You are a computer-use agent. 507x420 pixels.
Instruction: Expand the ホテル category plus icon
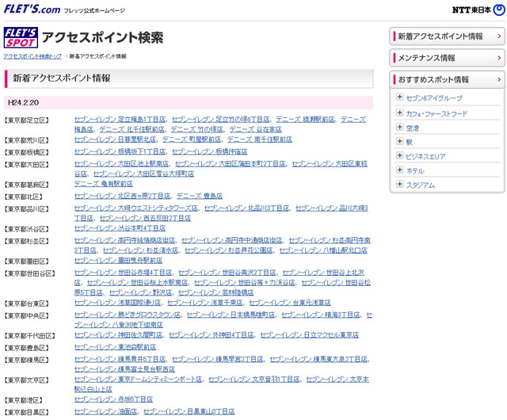(399, 170)
